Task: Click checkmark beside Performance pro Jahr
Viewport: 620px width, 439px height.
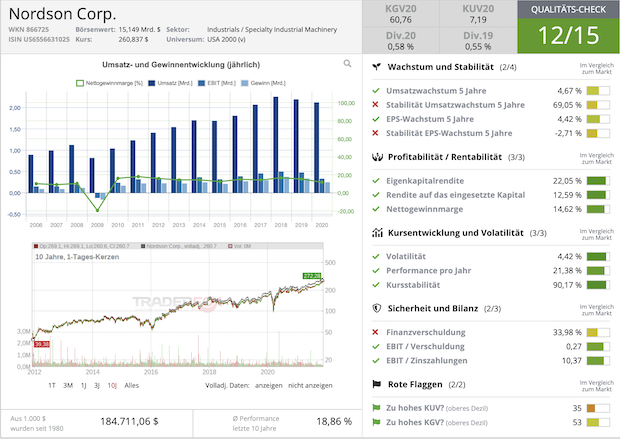Action: 376,271
